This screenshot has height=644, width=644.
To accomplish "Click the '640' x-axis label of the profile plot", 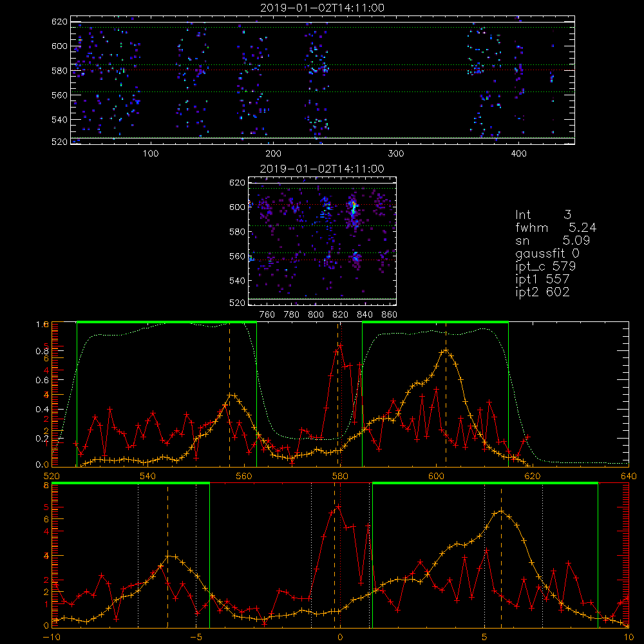I will [x=629, y=476].
